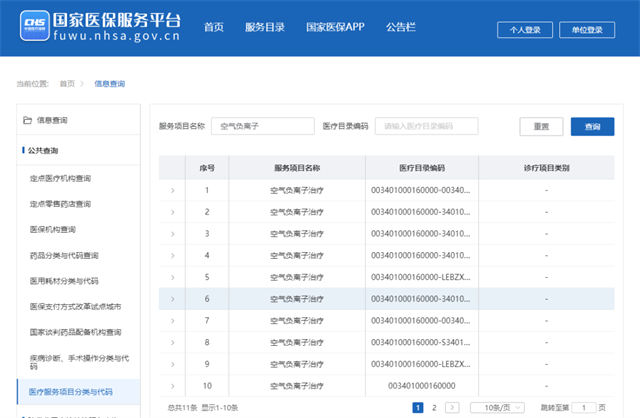Click the 公共查询 section heading
The width and height of the screenshot is (640, 418).
[x=43, y=151]
